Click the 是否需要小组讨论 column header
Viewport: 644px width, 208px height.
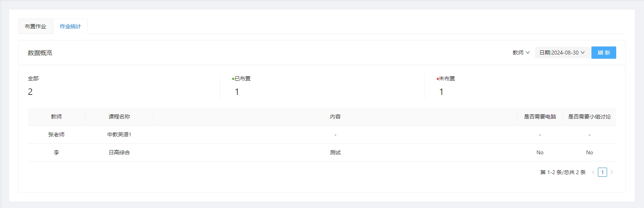coord(590,117)
